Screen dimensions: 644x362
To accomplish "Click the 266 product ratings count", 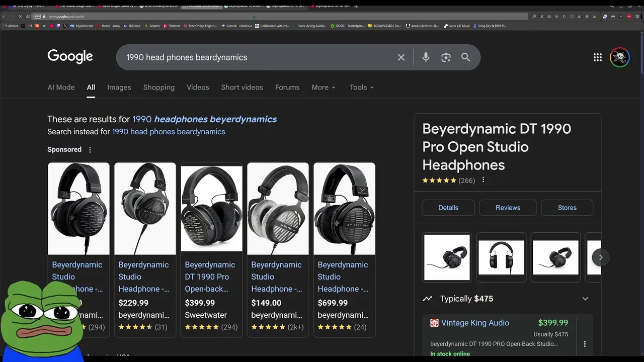I will pos(467,180).
